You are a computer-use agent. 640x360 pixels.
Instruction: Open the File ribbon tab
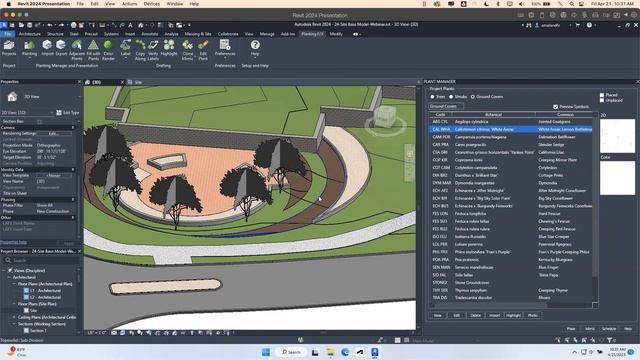pyautogui.click(x=7, y=34)
